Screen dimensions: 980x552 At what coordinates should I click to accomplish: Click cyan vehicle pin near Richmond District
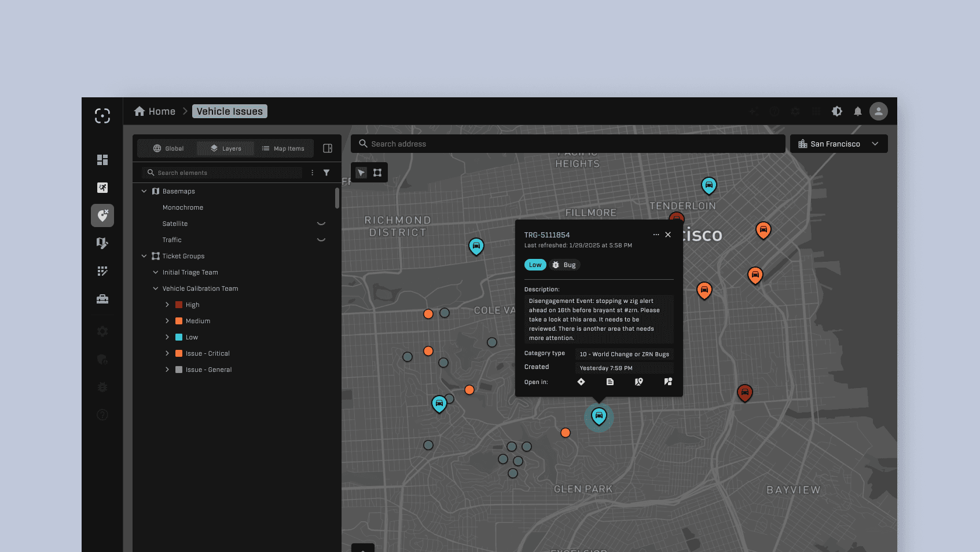pyautogui.click(x=476, y=247)
